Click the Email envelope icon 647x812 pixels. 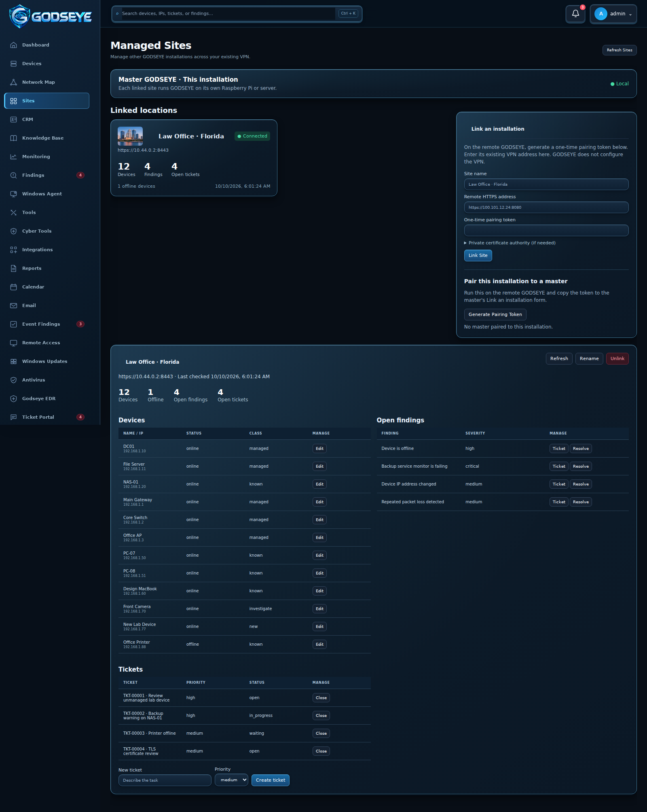pyautogui.click(x=13, y=305)
